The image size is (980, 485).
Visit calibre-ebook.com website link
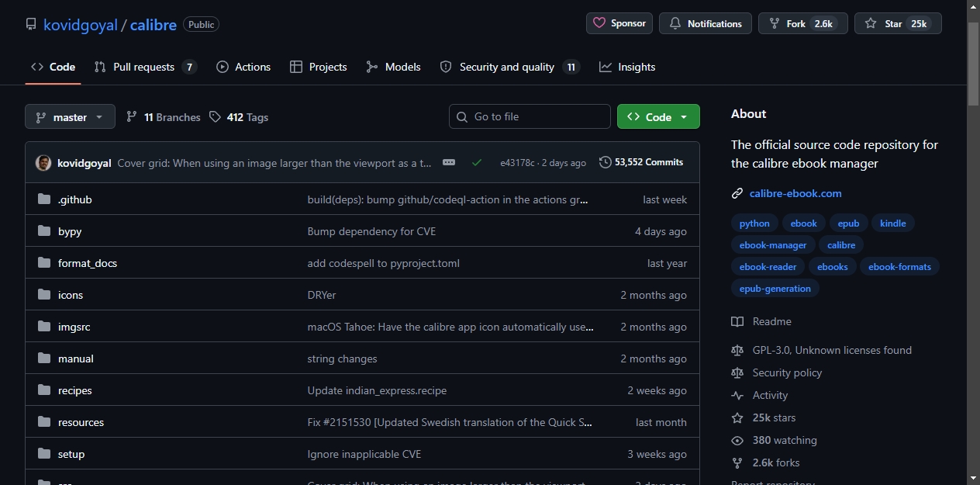795,193
